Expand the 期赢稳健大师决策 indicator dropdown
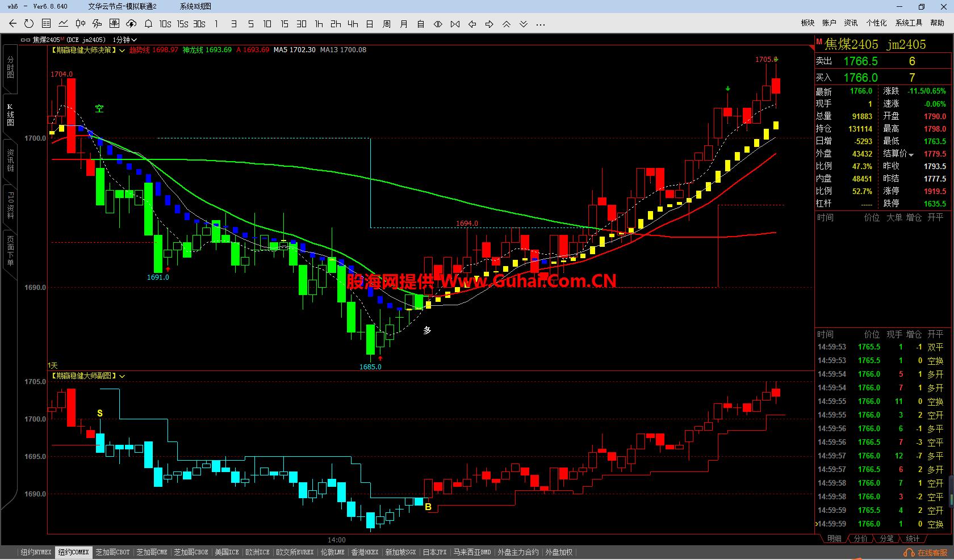Screen dimensions: 954x560 [122, 50]
